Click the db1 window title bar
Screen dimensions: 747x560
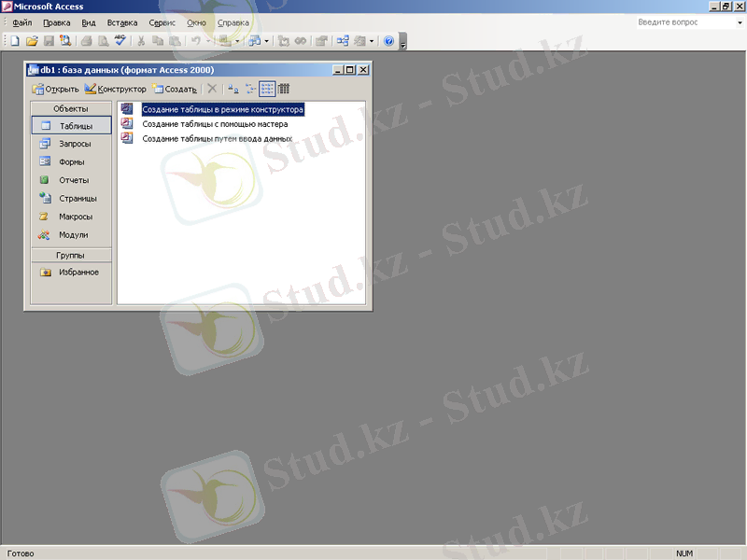[x=179, y=70]
